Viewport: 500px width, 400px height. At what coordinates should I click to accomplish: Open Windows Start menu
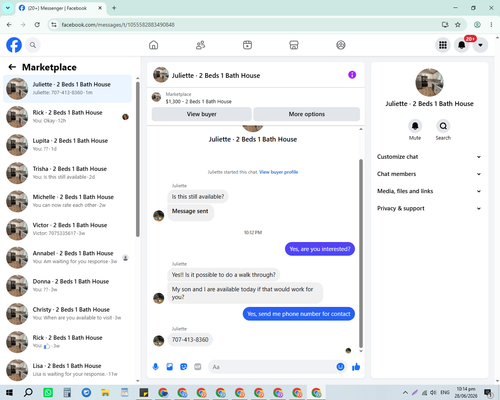[x=9, y=393]
